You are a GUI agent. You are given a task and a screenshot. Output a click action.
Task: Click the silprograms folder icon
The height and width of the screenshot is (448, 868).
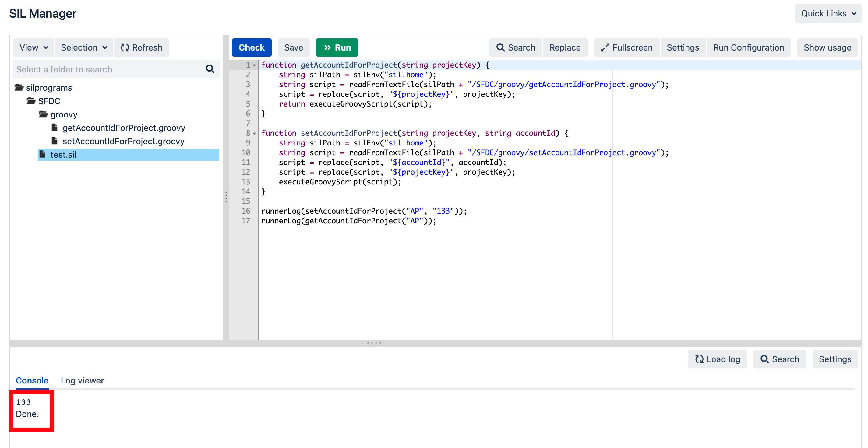click(19, 88)
